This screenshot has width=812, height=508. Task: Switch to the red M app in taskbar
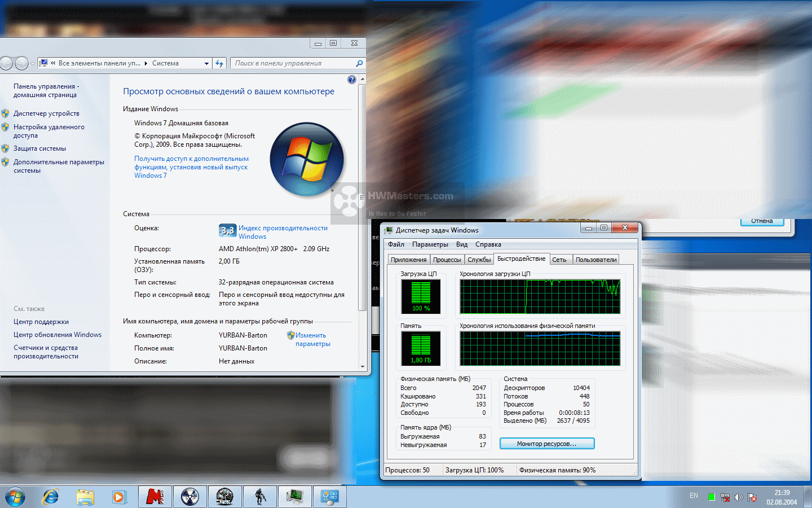[155, 497]
